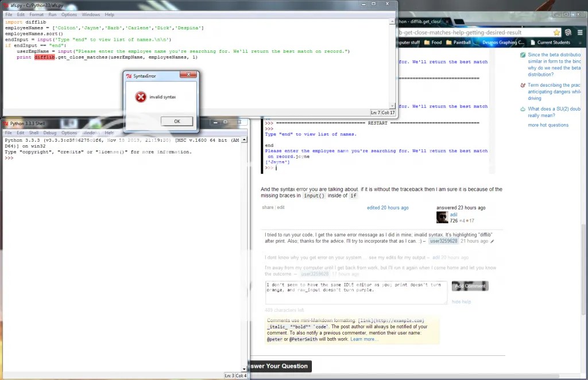The image size is (588, 380).
Task: Open the Firefox hamburger menu icon
Action: click(x=579, y=33)
